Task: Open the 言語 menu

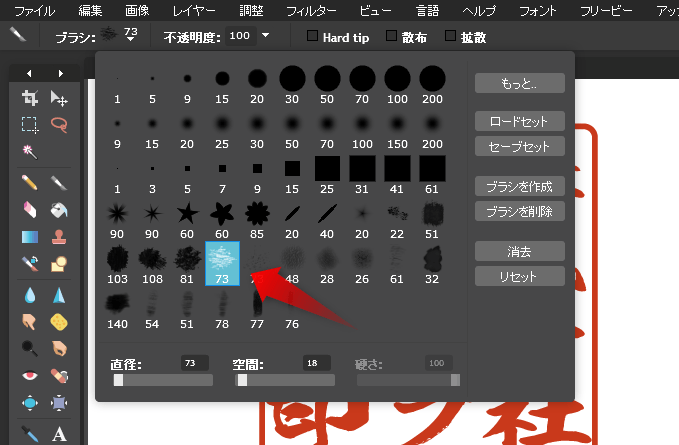Action: click(x=427, y=11)
